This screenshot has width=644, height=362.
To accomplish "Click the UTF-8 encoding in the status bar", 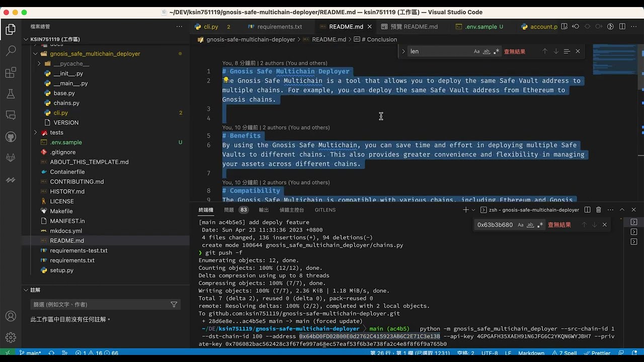I will [490, 353].
